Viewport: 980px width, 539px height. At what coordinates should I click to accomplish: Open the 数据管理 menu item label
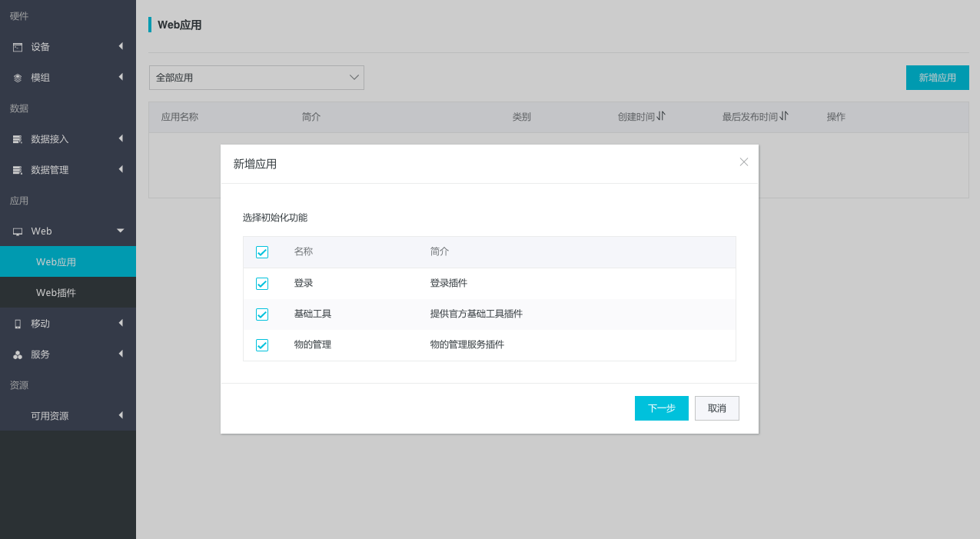point(50,170)
